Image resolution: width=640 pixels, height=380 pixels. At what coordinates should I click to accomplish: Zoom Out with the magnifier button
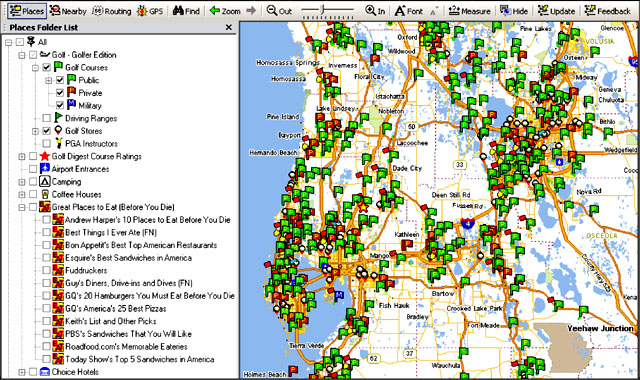point(279,11)
